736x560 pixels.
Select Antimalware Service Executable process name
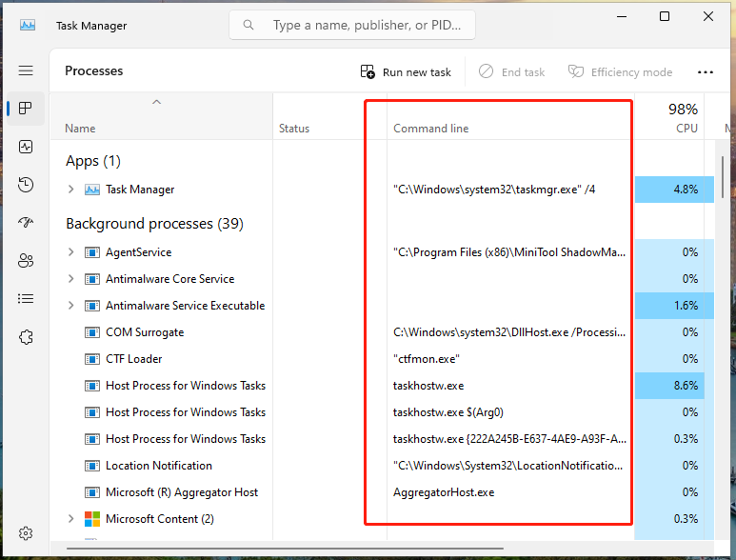(185, 306)
